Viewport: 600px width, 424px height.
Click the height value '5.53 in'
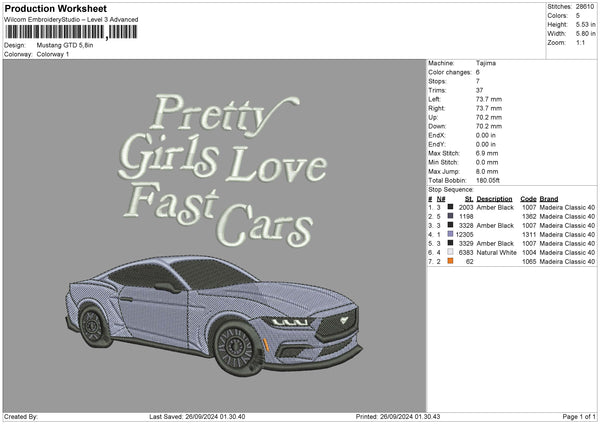(585, 24)
